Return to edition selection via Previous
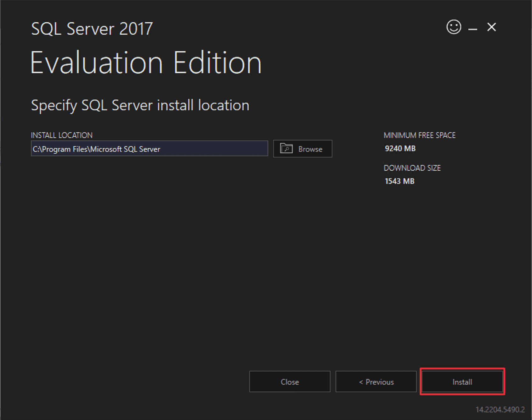This screenshot has height=420, width=532. pos(376,382)
